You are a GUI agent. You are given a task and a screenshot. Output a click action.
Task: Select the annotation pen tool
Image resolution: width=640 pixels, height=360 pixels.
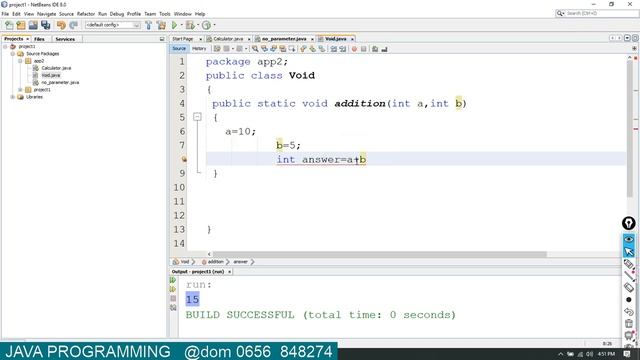click(x=629, y=264)
